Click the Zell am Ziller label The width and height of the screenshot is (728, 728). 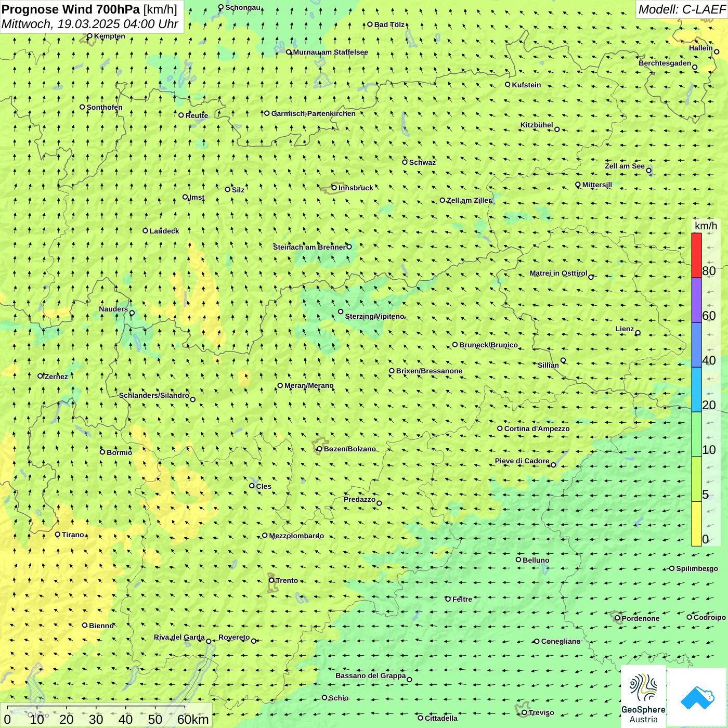(469, 200)
